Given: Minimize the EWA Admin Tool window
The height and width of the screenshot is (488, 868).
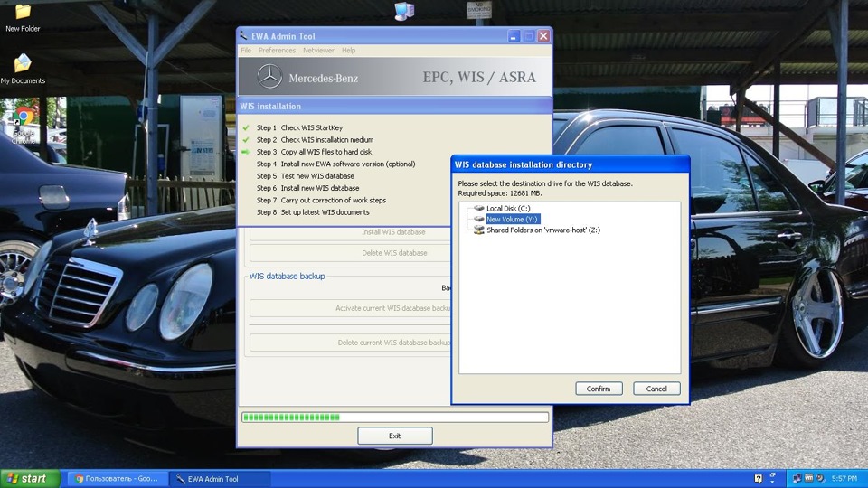Looking at the screenshot, I should [x=514, y=36].
